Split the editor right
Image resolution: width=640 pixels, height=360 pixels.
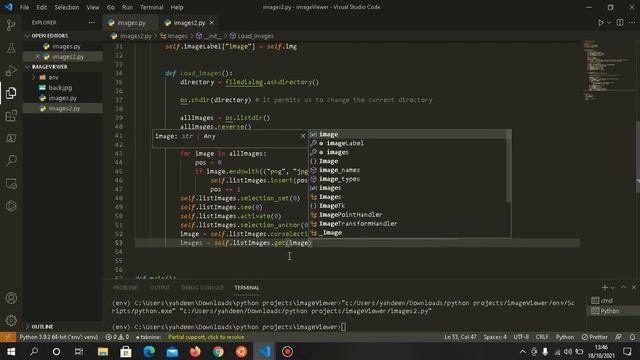[620, 23]
